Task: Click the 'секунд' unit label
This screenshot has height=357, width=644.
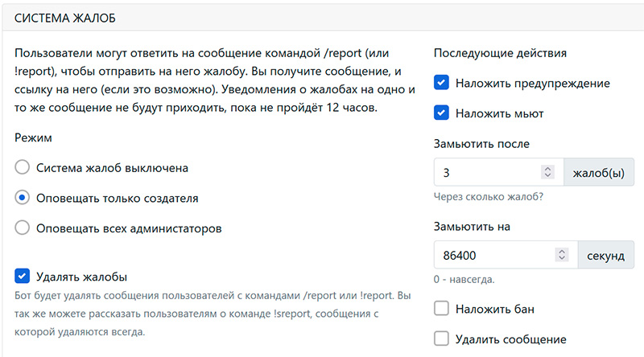Action: point(605,255)
